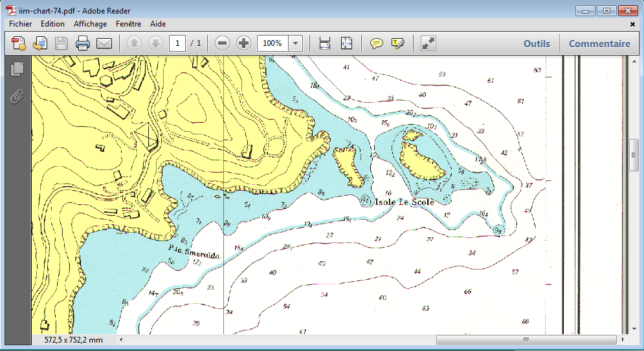Select the highlight text tool

click(397, 43)
